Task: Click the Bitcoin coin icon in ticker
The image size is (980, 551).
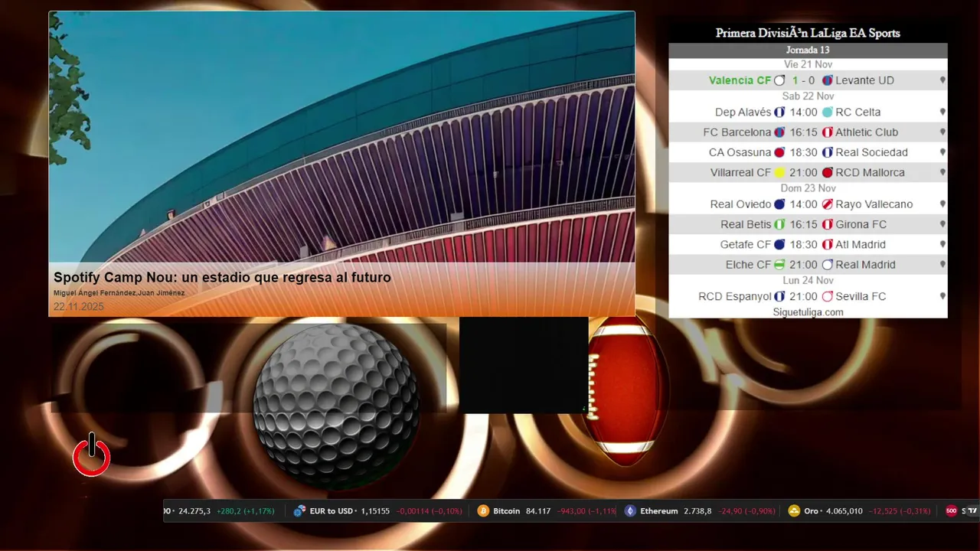Action: pyautogui.click(x=483, y=511)
